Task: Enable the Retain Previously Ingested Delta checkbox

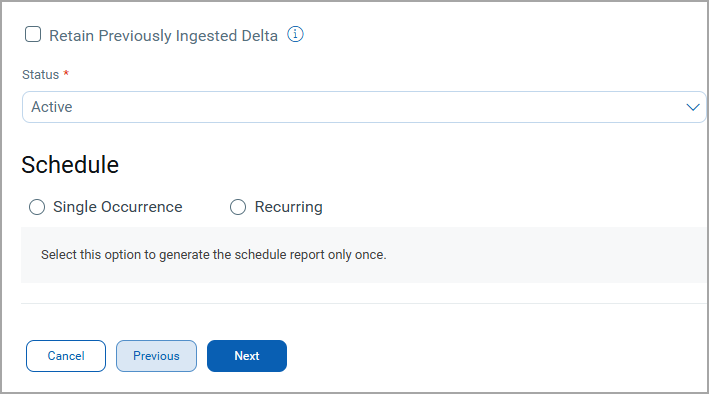Action: pos(33,34)
